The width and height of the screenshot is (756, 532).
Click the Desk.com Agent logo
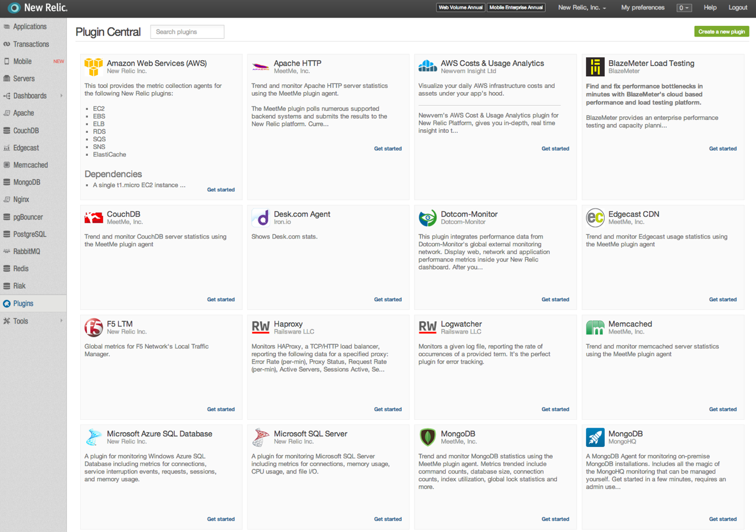261,218
